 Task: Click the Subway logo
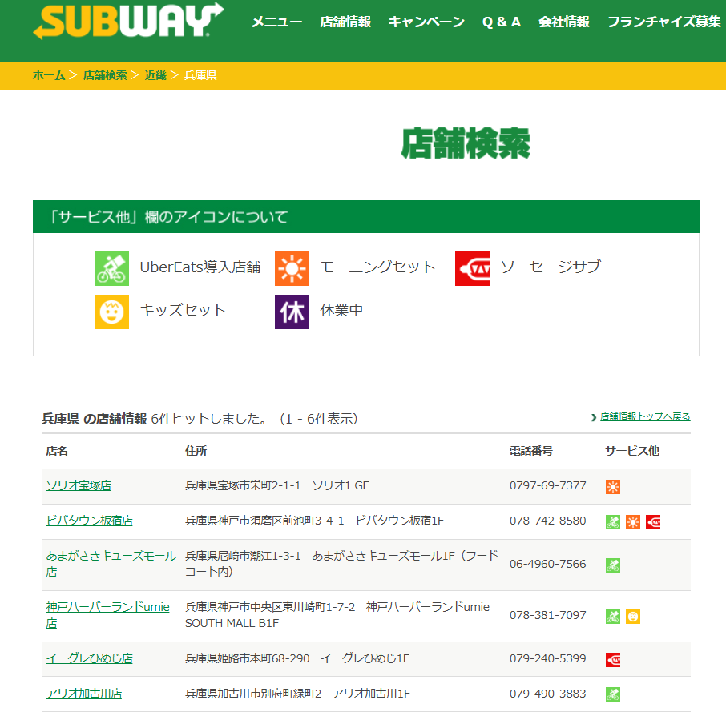click(129, 21)
